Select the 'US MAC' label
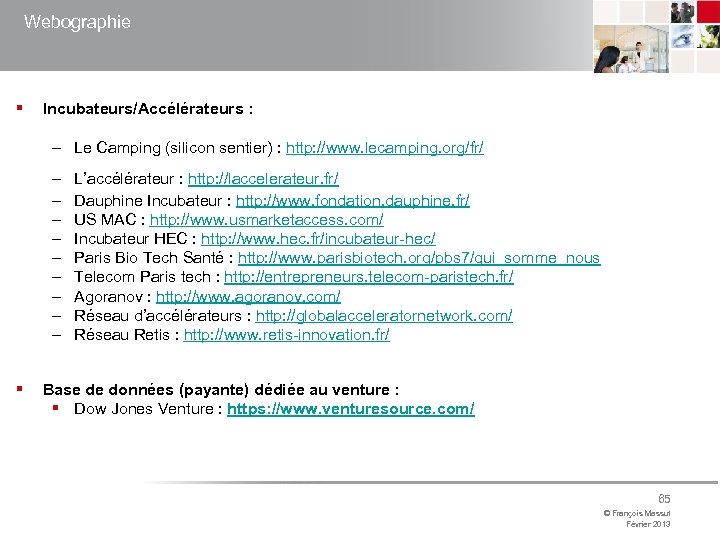720x540 pixels. pyautogui.click(x=105, y=220)
